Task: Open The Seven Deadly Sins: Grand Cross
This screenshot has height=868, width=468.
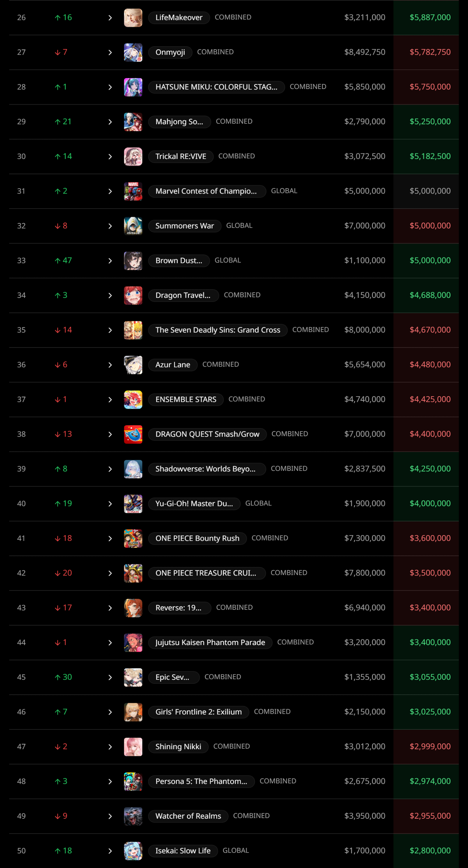Action: pos(218,330)
